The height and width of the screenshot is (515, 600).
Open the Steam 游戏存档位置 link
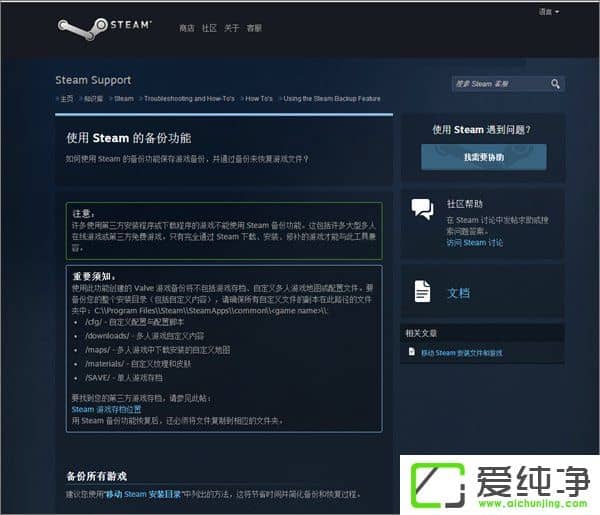tap(106, 409)
